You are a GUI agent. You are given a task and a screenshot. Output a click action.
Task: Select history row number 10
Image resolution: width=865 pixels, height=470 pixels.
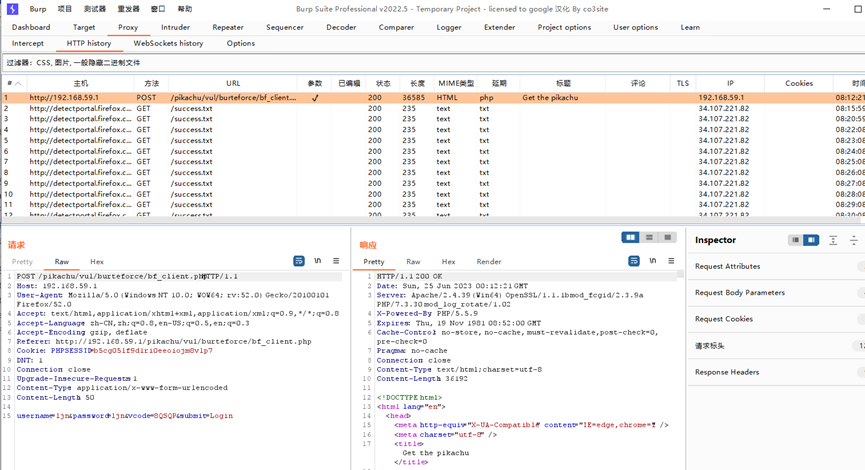point(433,194)
